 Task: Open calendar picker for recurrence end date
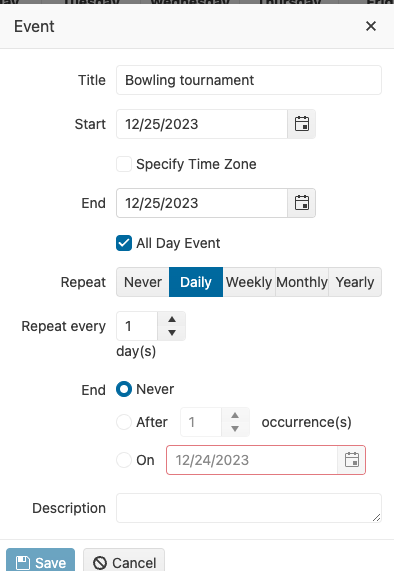[x=351, y=460]
